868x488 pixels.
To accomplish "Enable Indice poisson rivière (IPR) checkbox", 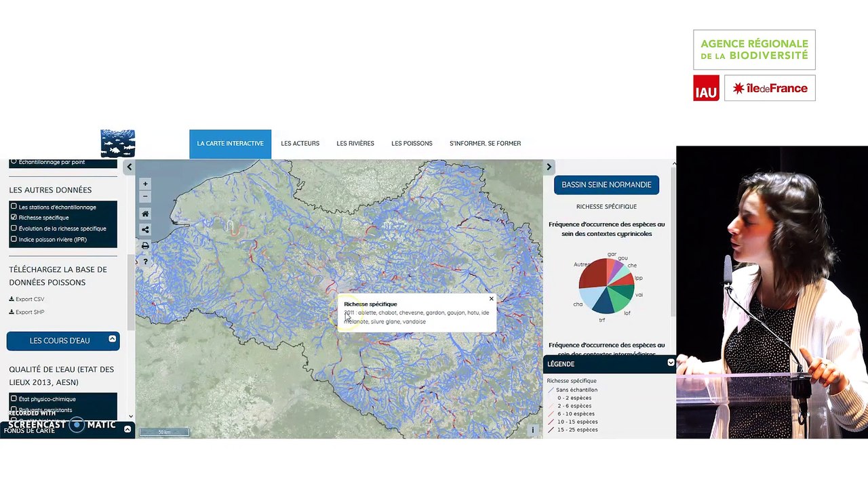I will [x=14, y=239].
